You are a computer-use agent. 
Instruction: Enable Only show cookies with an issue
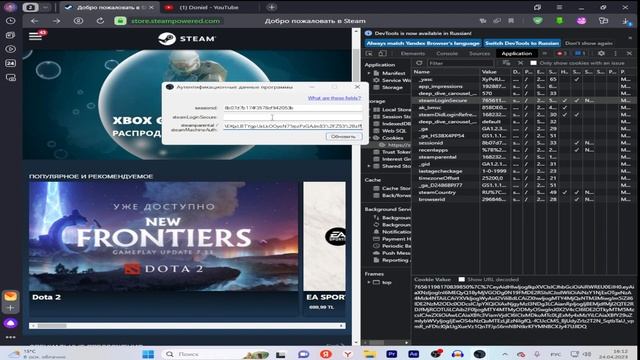point(533,63)
